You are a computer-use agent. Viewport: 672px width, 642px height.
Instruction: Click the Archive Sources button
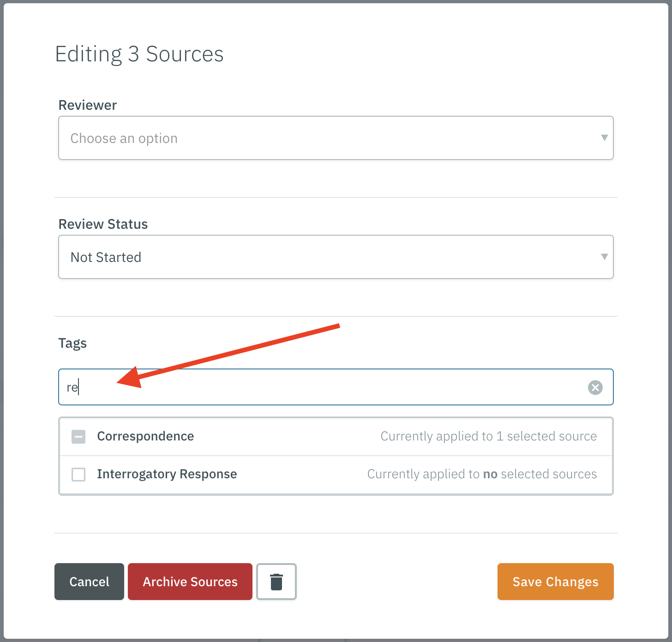tap(190, 582)
